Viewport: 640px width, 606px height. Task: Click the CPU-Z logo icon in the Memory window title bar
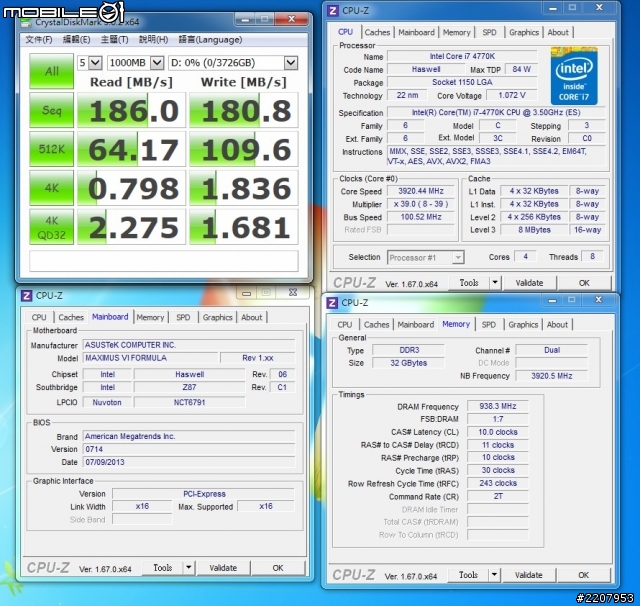tap(332, 303)
